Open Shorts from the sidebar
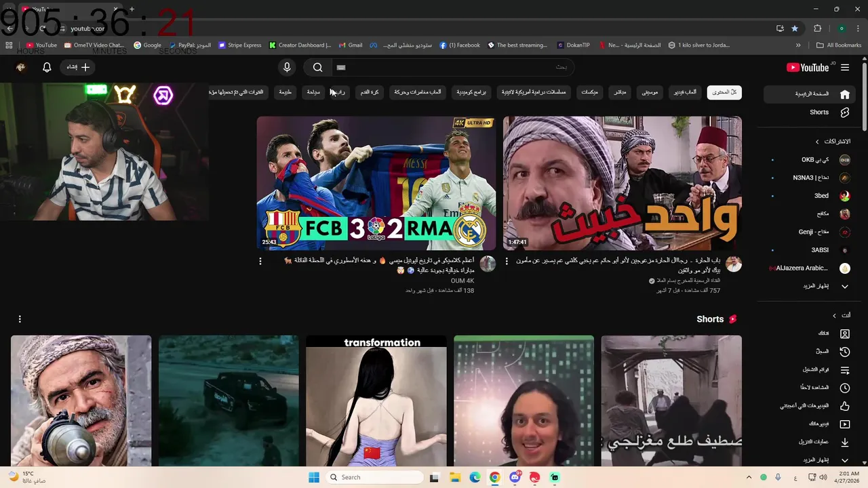Viewport: 868px width, 488px height. (x=810, y=113)
